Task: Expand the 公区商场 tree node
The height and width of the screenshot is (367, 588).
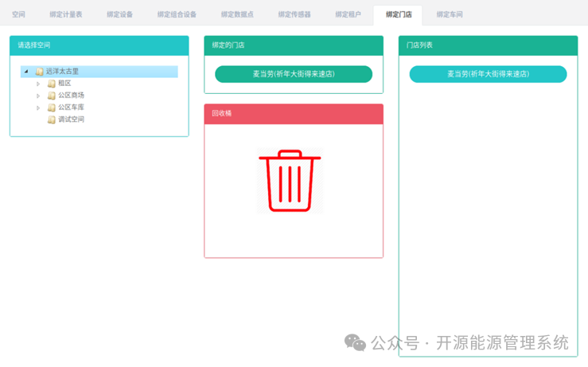Action: pyautogui.click(x=38, y=96)
